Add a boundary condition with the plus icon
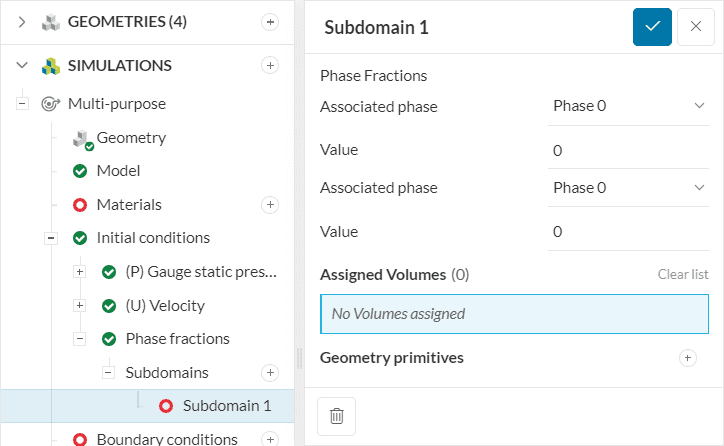The height and width of the screenshot is (446, 724). click(269, 439)
